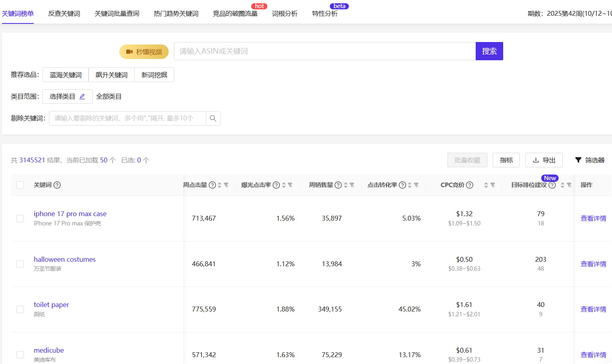Screen dimensions: 612x364
Task: Click the help icon next to 关键词 header
Action: coord(57,185)
